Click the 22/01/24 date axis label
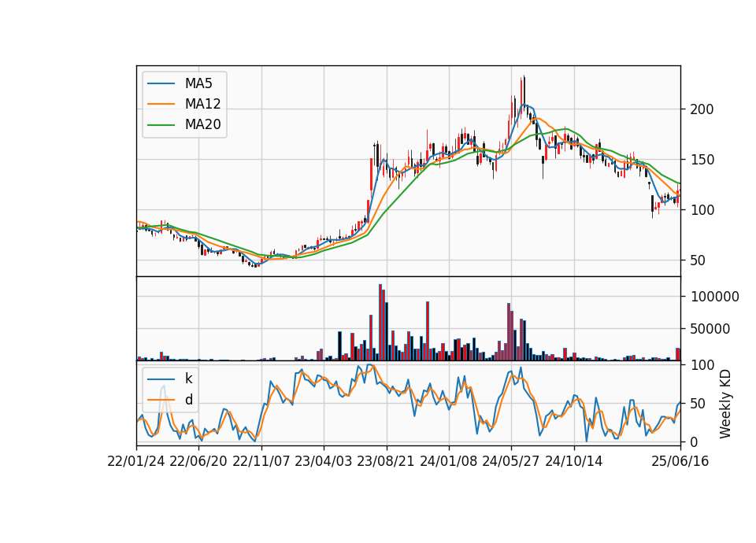 pyautogui.click(x=136, y=461)
